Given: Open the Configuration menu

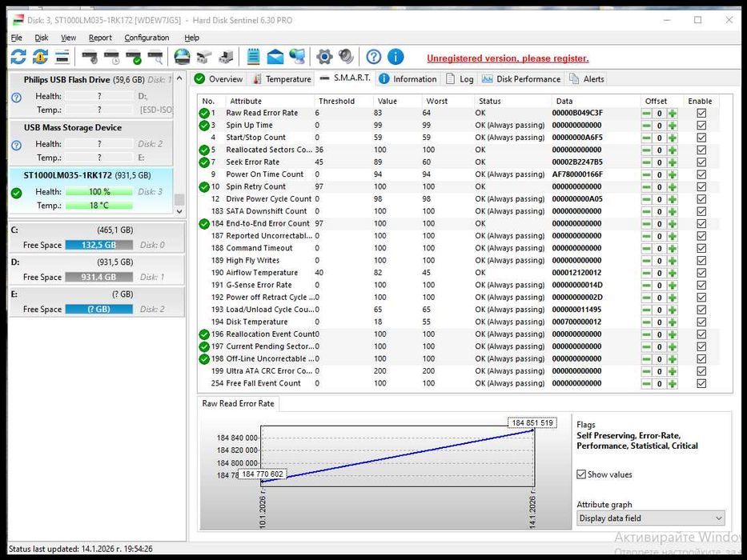Looking at the screenshot, I should coord(147,38).
